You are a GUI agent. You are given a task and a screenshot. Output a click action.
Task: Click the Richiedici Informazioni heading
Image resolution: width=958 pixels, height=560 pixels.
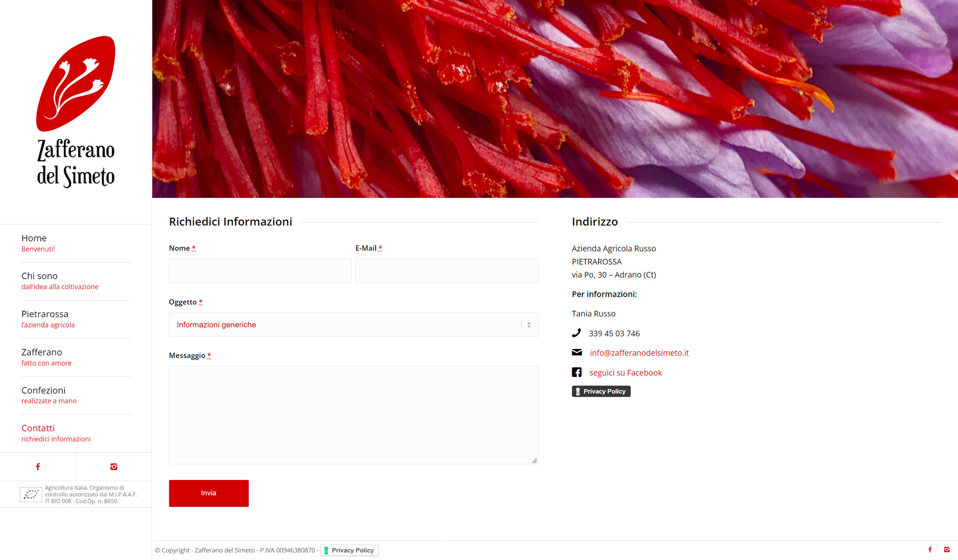tap(231, 221)
